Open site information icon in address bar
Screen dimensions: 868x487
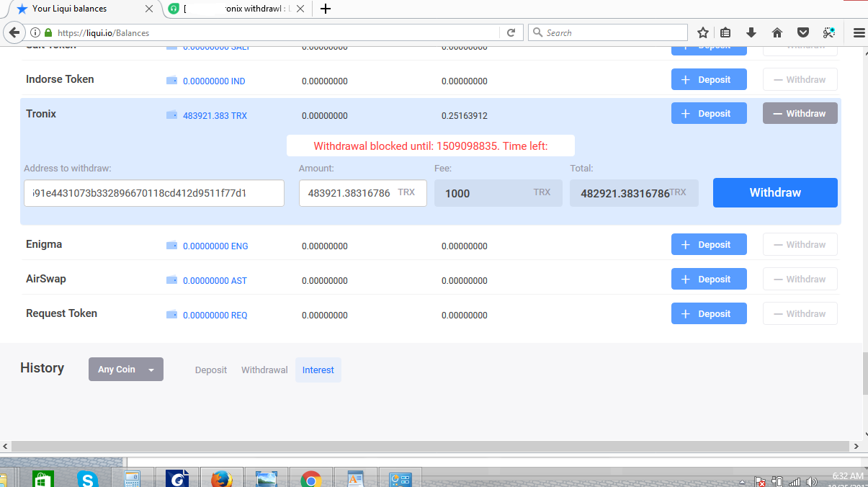(35, 33)
